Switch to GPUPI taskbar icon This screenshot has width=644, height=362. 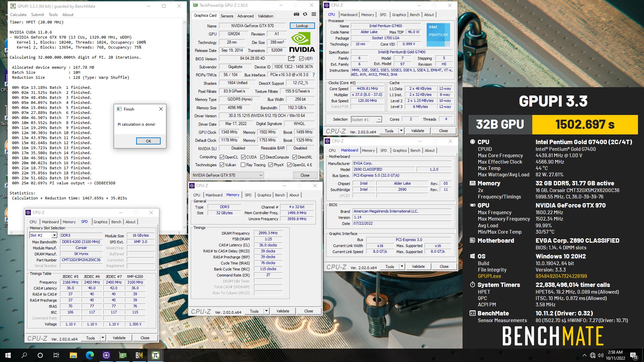[x=155, y=355]
